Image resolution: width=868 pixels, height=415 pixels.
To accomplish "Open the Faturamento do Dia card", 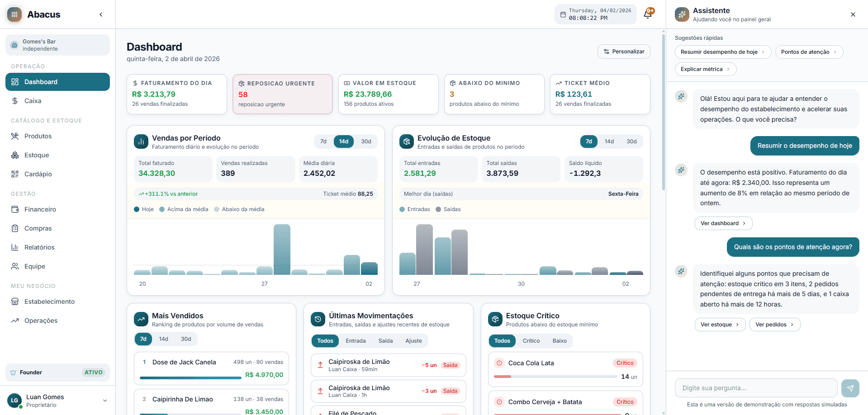I will pyautogui.click(x=177, y=94).
